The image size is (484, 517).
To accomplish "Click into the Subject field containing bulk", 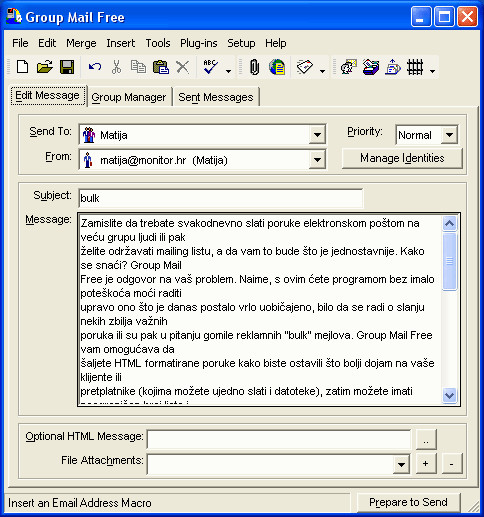I will [x=221, y=198].
